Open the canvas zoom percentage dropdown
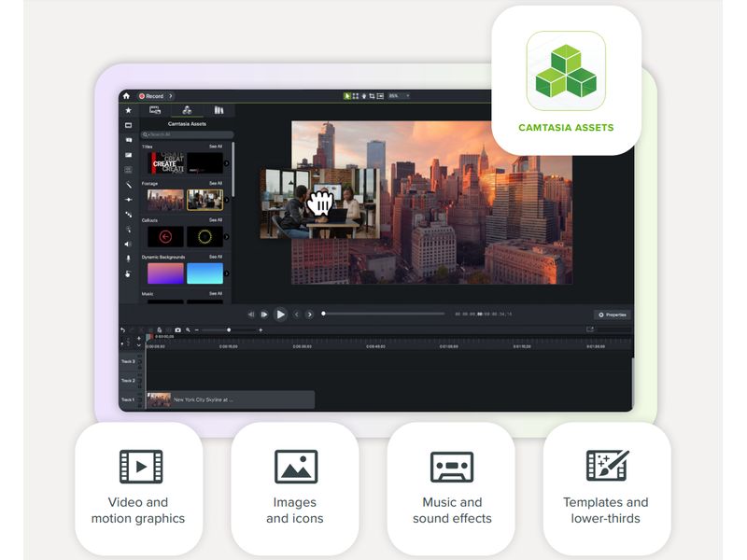The height and width of the screenshot is (560, 747). tap(400, 96)
